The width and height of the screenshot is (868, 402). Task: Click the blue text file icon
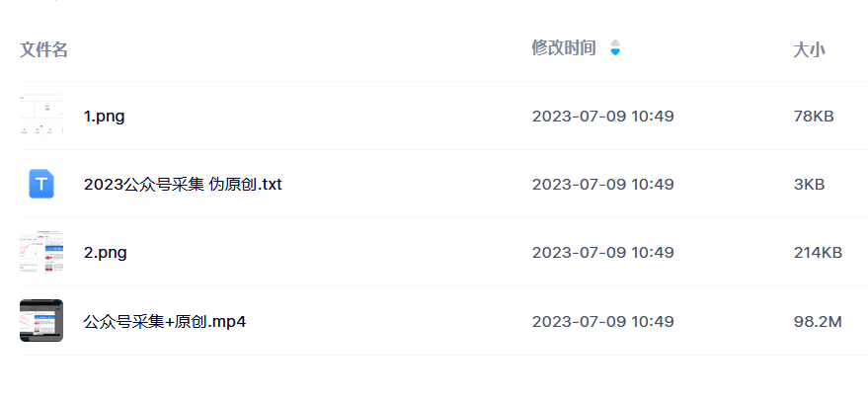(41, 184)
